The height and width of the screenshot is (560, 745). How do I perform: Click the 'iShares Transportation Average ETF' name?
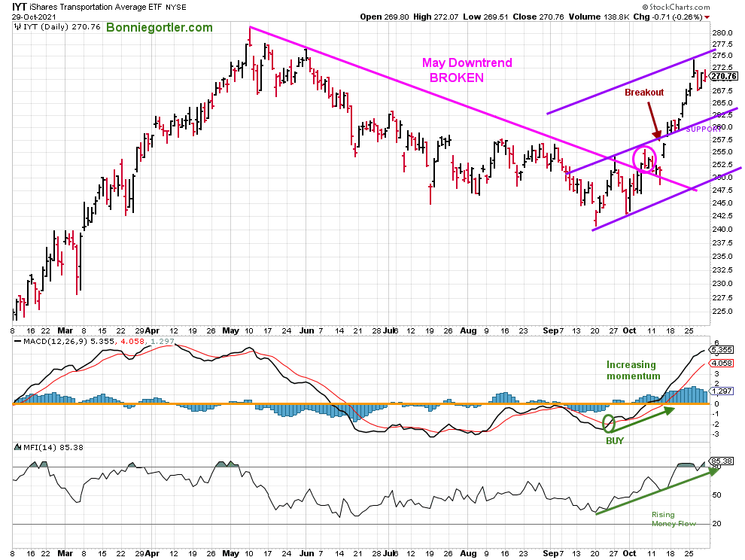tap(96, 7)
